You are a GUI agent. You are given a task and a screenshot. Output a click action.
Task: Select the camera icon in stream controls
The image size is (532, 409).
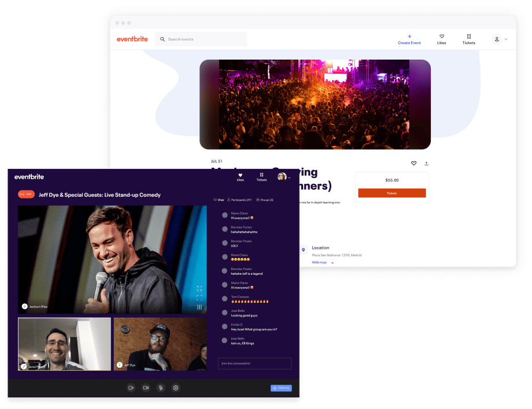tap(146, 388)
